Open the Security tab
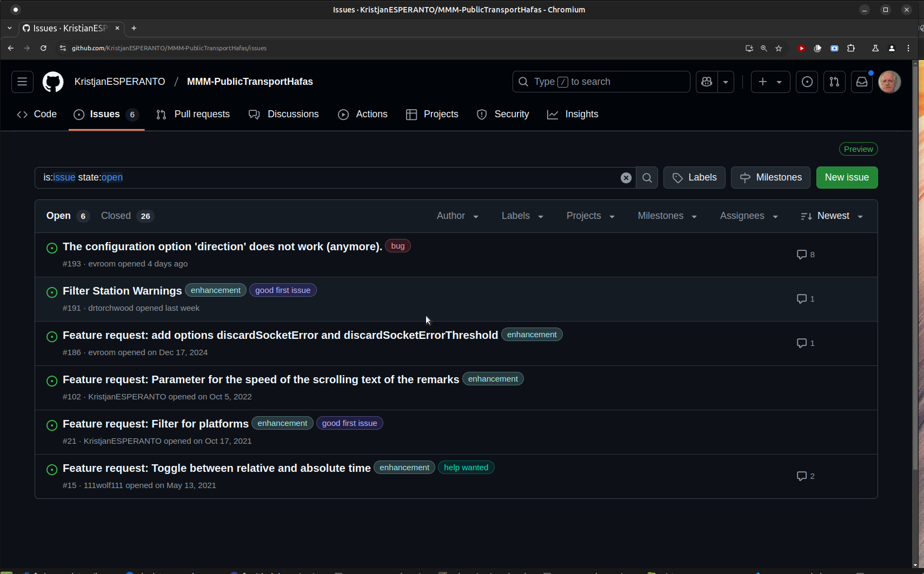The image size is (924, 574). pos(503,114)
